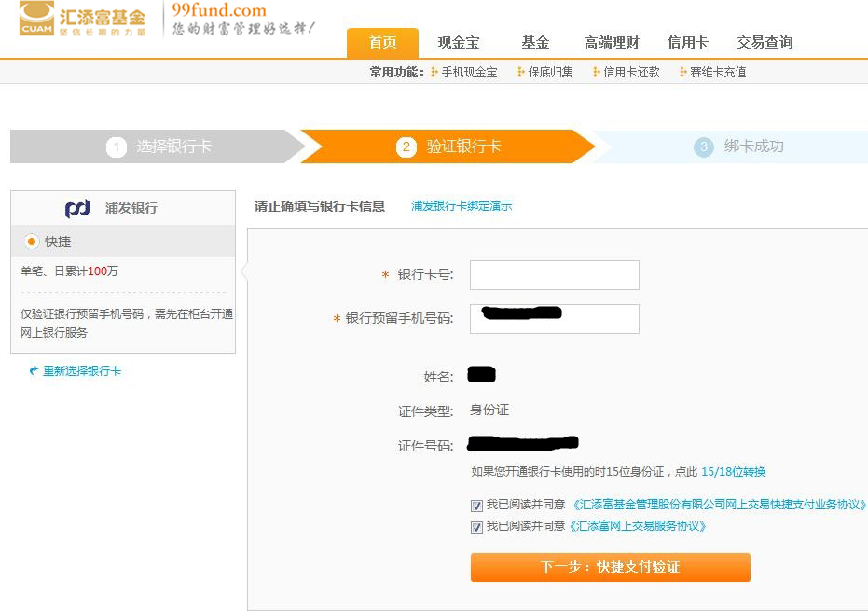This screenshot has width=868, height=611.
Task: Switch to the 信用卡 tab
Action: pos(687,43)
